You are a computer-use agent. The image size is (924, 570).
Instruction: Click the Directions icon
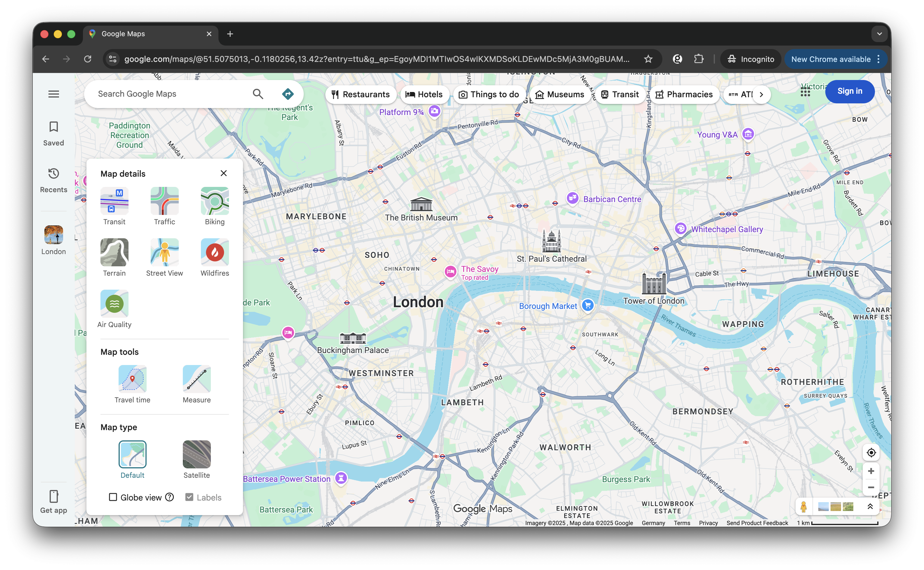coord(288,93)
